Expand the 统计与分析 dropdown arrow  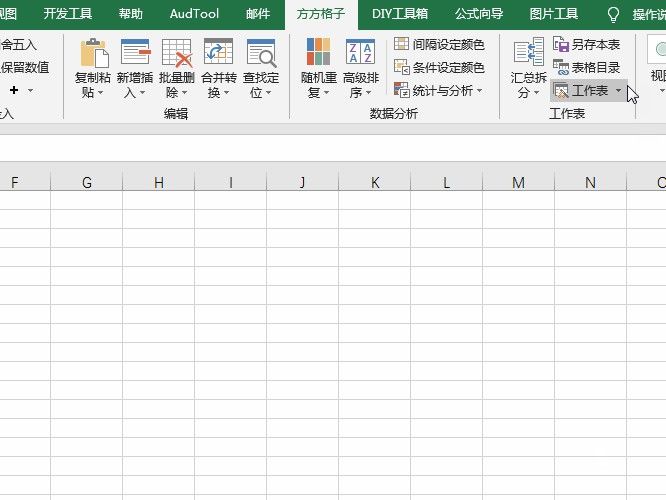coord(480,90)
